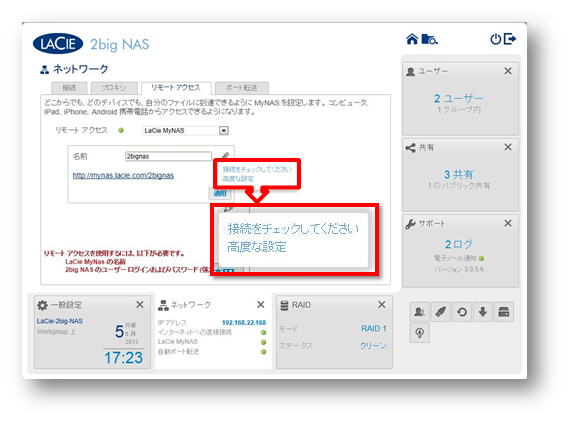Click the logout arrow icon
Screen dimensions: 569x421
510,39
